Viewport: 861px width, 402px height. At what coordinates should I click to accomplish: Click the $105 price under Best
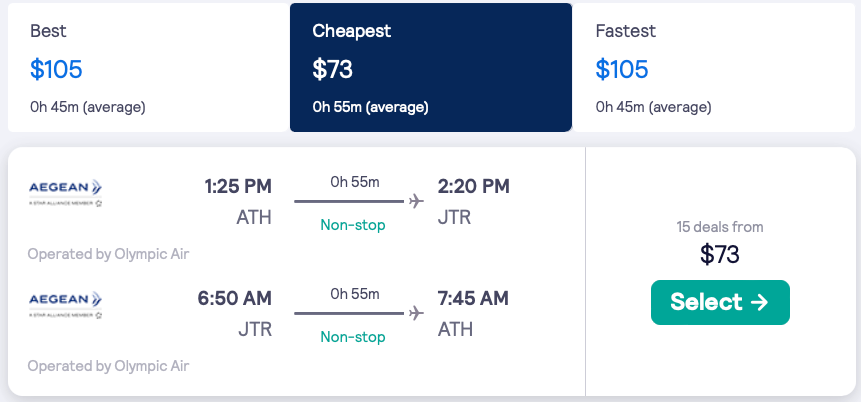point(56,69)
